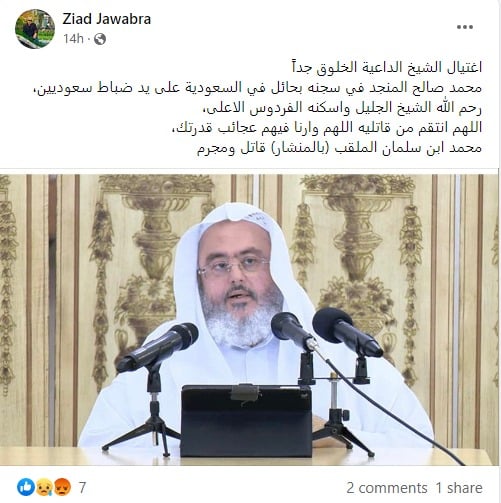Click the third line starting رحم الله
Screen dimensions: 501x503
click(x=342, y=108)
